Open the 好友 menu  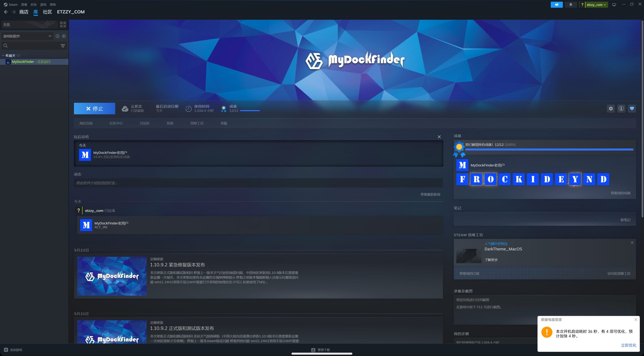pos(34,5)
